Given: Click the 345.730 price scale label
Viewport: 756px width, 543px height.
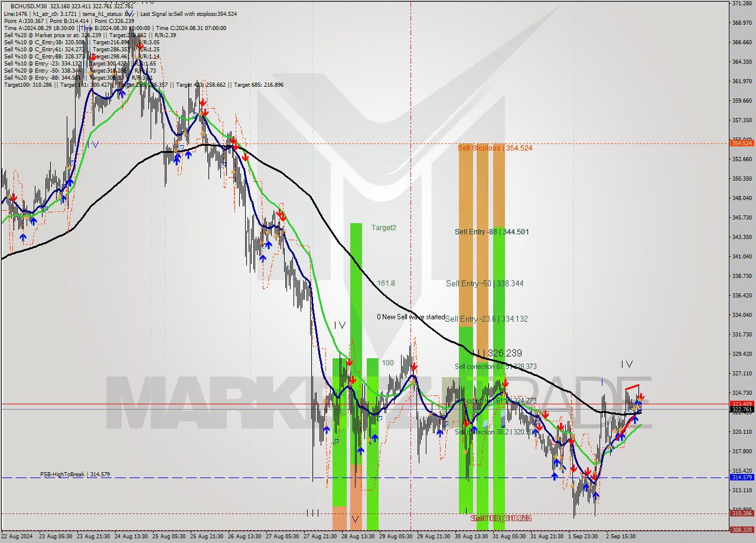Looking at the screenshot, I should [742, 218].
